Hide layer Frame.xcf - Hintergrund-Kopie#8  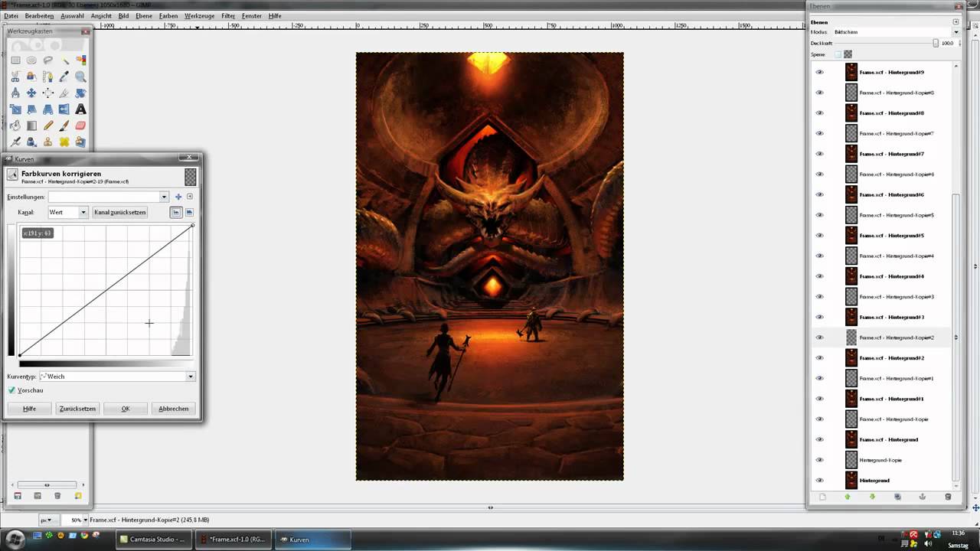point(819,93)
